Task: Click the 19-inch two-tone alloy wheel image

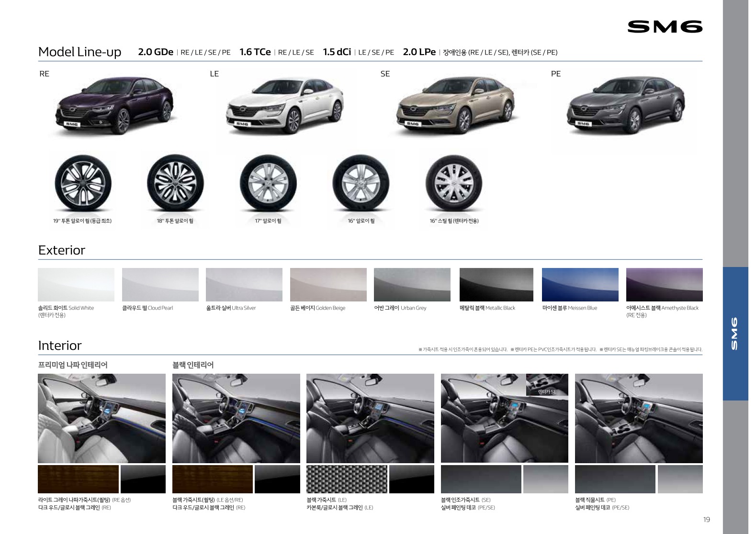Action: pyautogui.click(x=80, y=182)
